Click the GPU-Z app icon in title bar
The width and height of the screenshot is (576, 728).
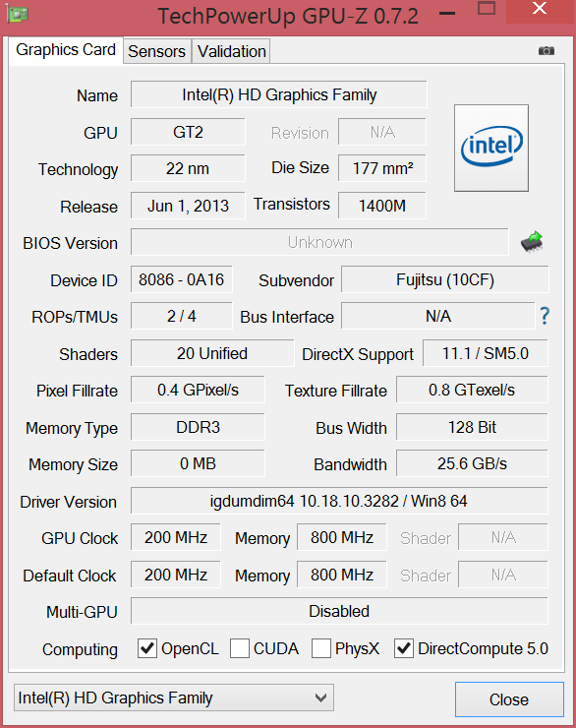(x=18, y=14)
